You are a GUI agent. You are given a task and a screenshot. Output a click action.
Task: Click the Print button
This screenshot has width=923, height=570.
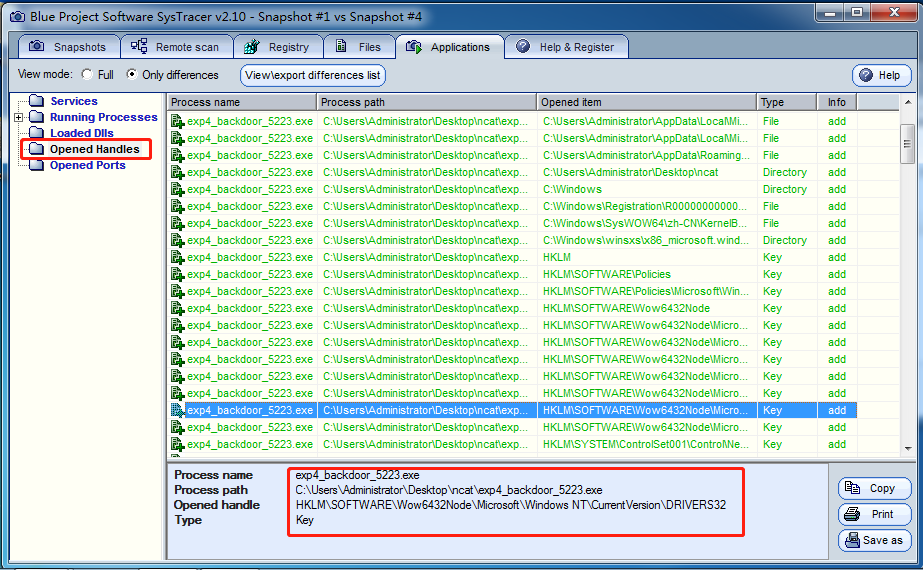[x=874, y=514]
